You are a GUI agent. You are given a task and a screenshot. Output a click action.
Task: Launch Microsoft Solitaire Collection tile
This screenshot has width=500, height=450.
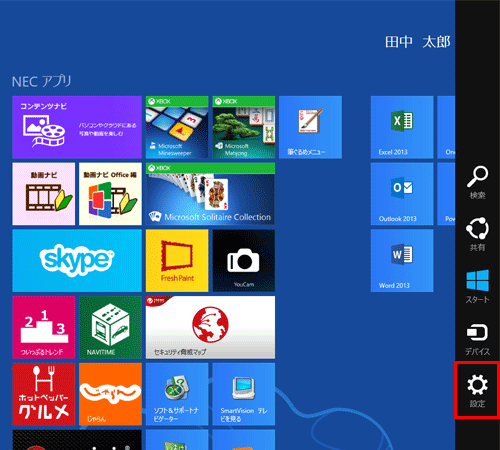coord(210,194)
